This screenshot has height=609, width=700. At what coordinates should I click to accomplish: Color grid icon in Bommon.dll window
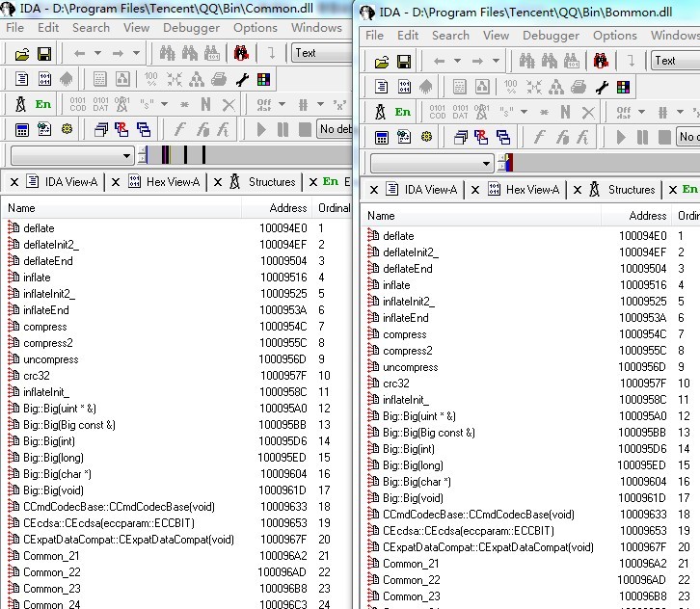(x=624, y=87)
